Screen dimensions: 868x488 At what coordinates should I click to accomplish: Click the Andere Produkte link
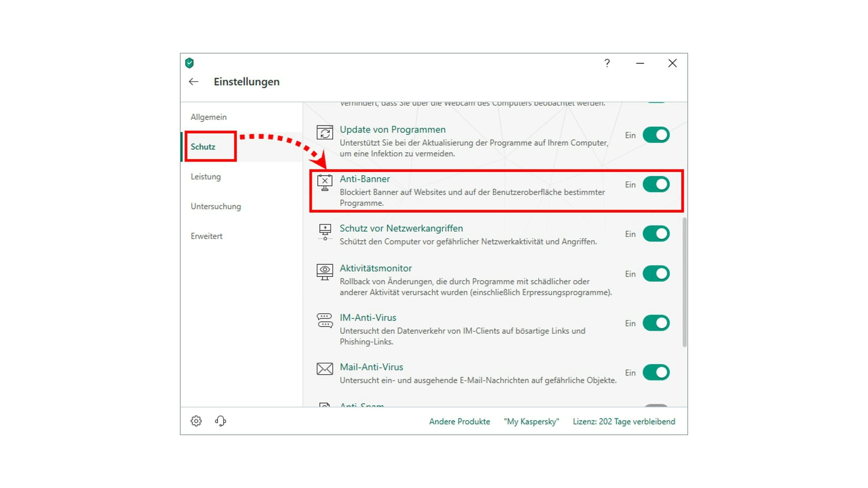[x=459, y=421]
